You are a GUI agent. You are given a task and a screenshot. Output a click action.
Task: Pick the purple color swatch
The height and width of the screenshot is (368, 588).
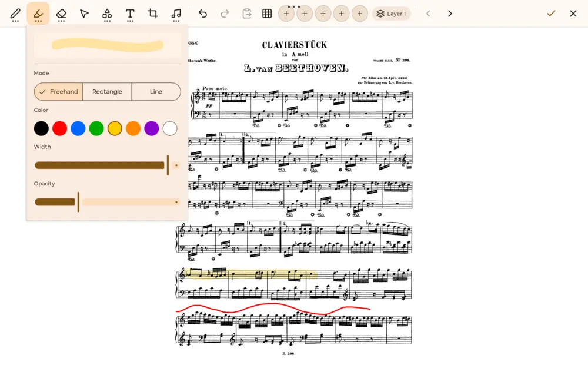click(x=152, y=128)
